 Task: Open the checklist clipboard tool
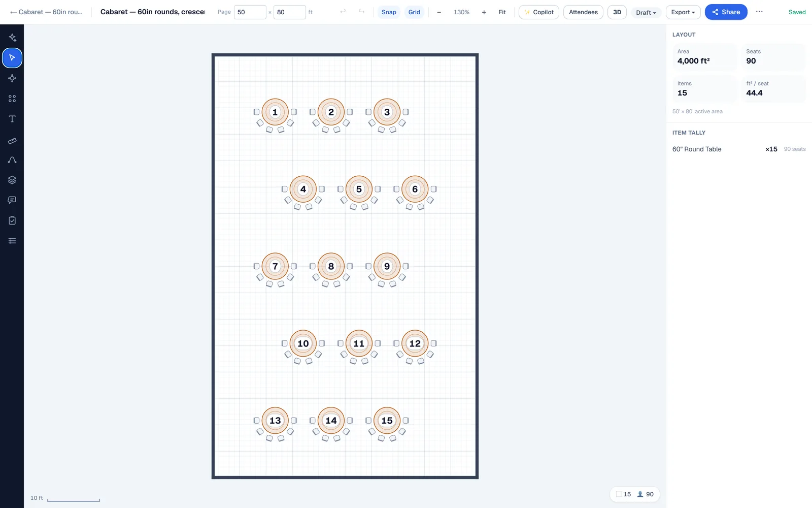[12, 220]
